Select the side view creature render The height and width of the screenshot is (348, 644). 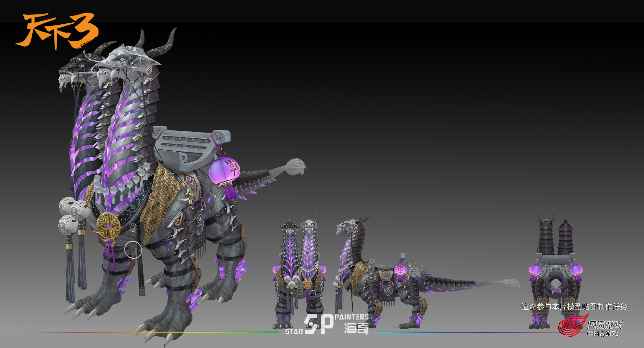[x=395, y=275]
